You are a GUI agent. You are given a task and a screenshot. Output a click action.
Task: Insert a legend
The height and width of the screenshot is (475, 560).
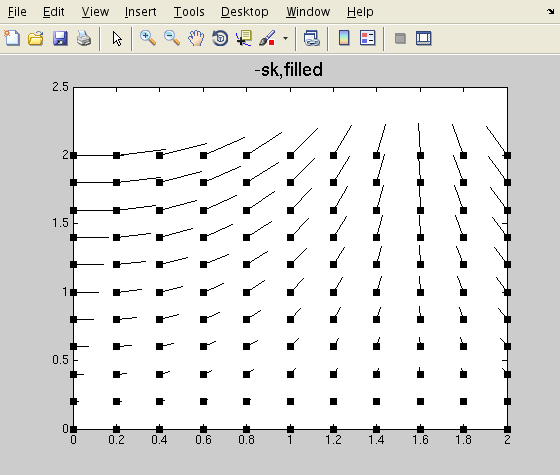(x=368, y=38)
